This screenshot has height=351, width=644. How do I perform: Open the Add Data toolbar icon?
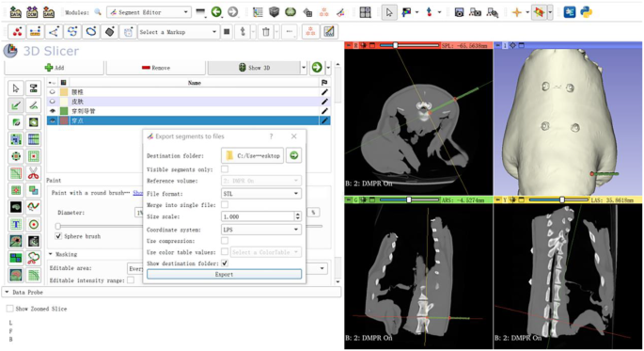coord(15,12)
